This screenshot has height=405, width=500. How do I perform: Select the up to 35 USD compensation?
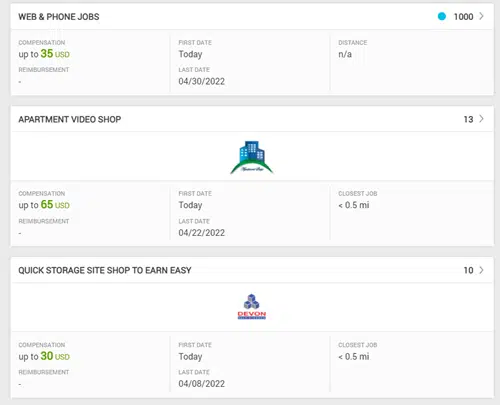pyautogui.click(x=44, y=54)
